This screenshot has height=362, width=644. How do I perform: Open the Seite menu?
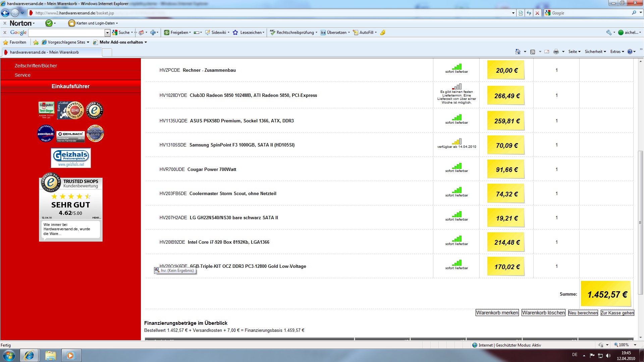[574, 52]
